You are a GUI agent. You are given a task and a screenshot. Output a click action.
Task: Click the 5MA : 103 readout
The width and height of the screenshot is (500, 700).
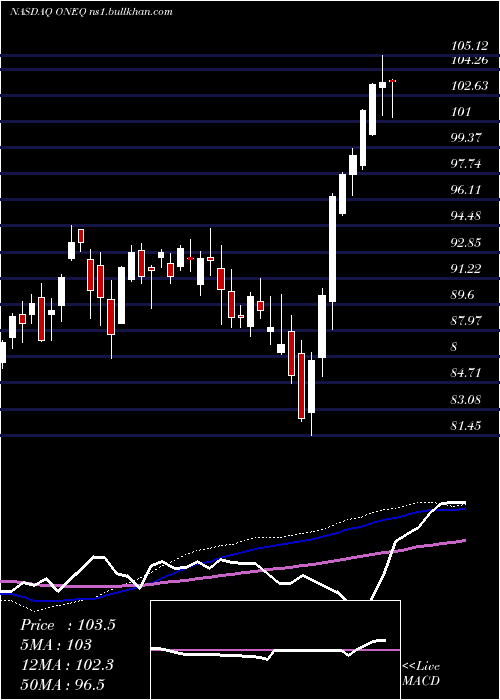tap(56, 645)
